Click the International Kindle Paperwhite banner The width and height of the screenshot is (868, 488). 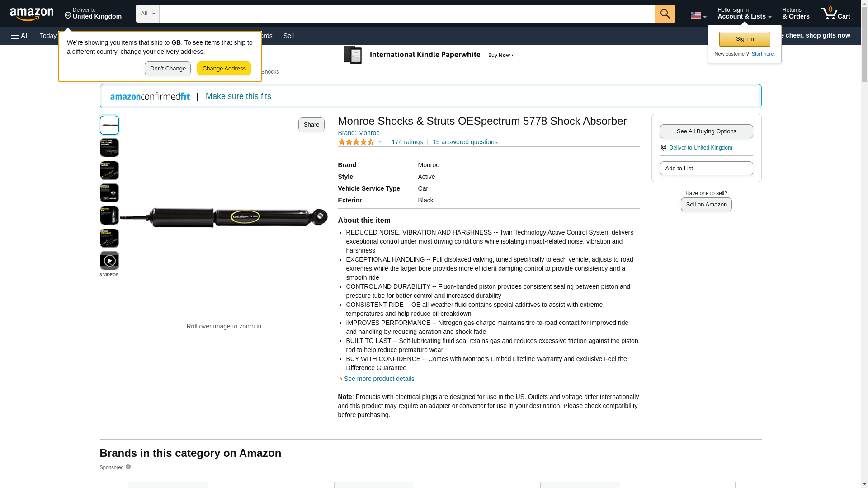click(x=429, y=55)
